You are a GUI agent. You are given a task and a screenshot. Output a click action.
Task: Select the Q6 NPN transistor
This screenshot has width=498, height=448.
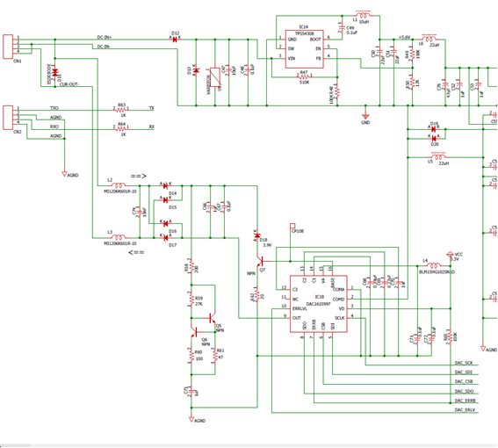(194, 332)
